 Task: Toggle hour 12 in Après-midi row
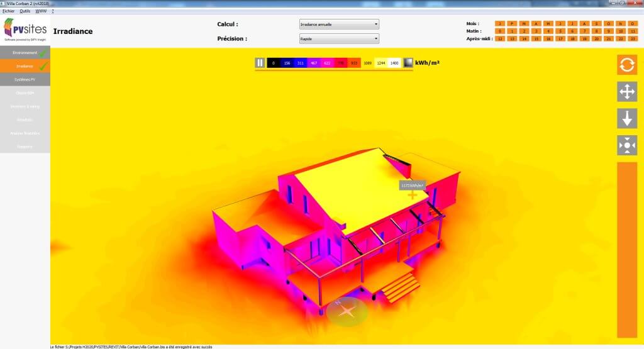coord(499,38)
